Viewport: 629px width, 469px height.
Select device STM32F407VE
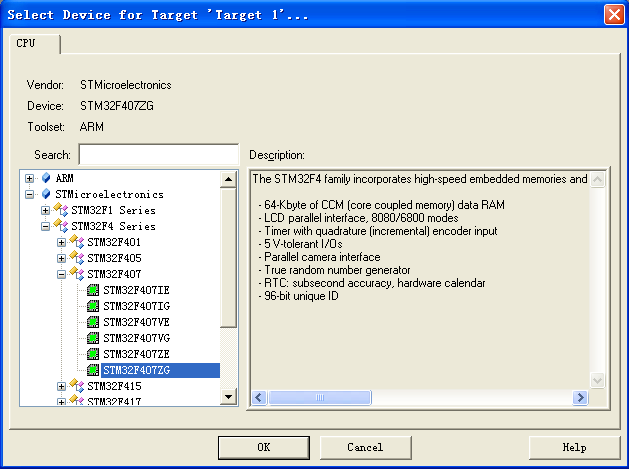(x=136, y=322)
